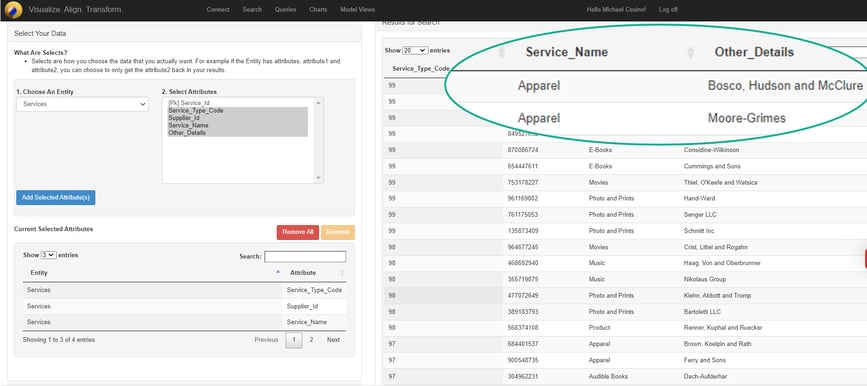Viewport: 867px width, 386px height.
Task: Click the Attribute column sort icon
Action: pos(342,273)
